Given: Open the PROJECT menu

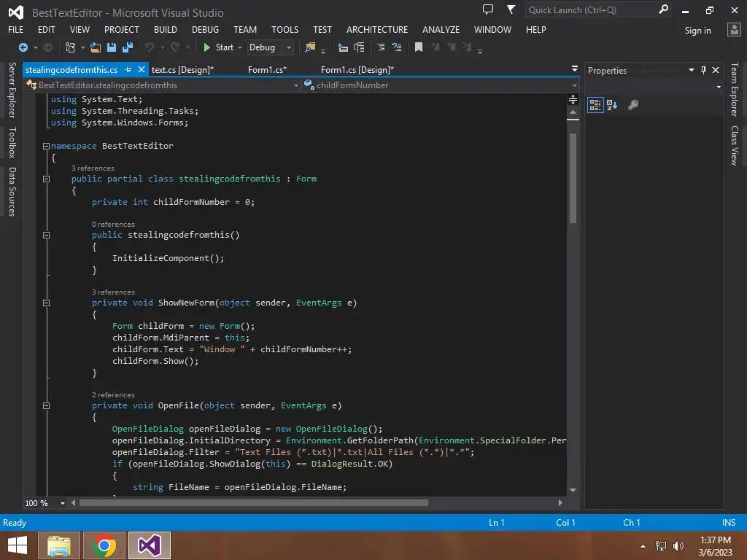Looking at the screenshot, I should [x=122, y=29].
